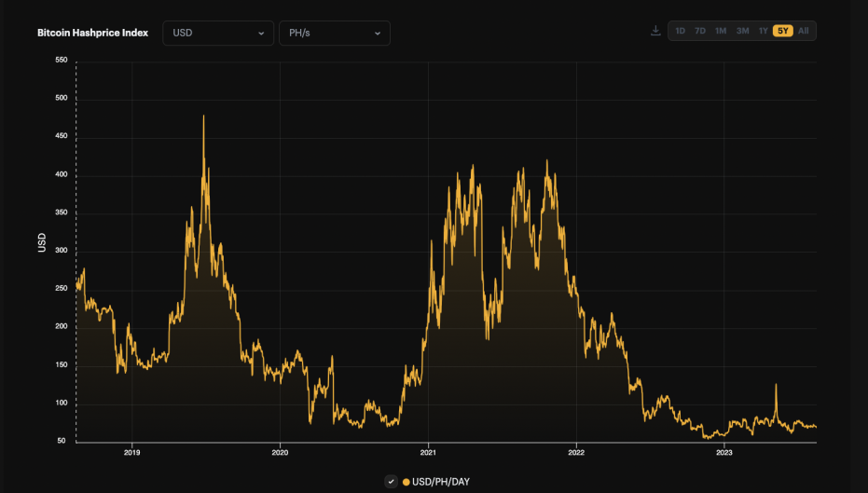This screenshot has width=868, height=493.
Task: Open the PH/s unit dropdown
Action: [335, 33]
